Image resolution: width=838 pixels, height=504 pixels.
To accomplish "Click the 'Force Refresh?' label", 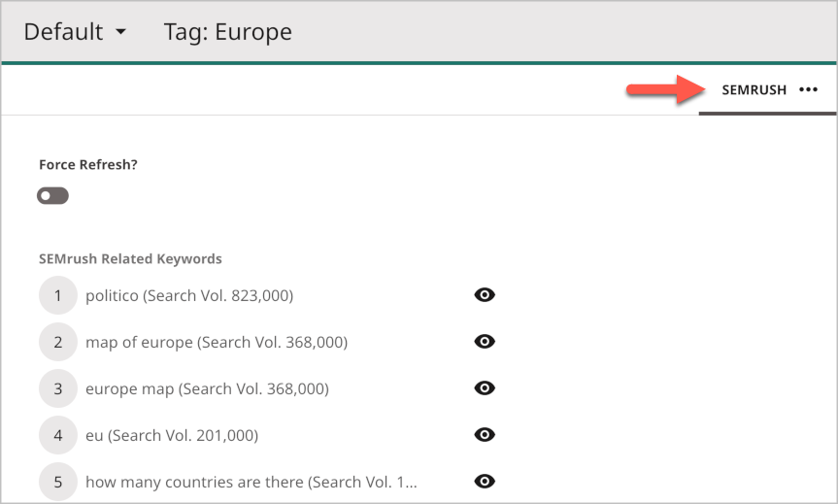I will click(88, 165).
